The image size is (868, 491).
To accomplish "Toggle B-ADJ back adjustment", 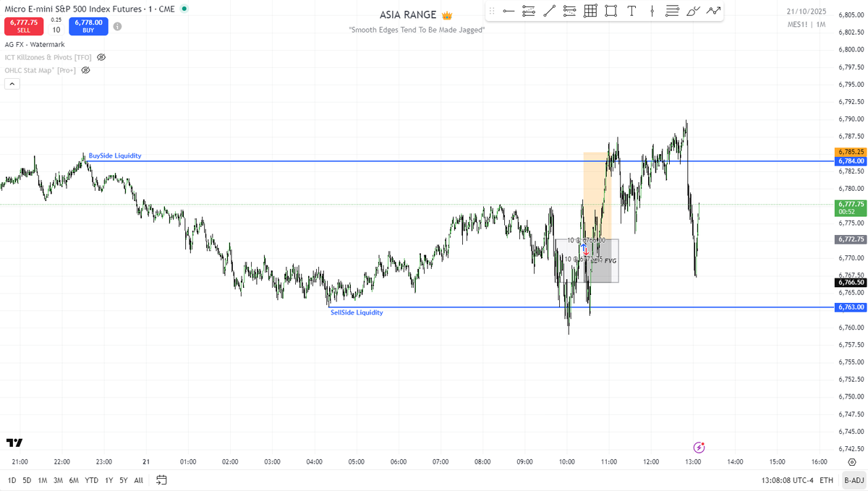I will coord(854,479).
